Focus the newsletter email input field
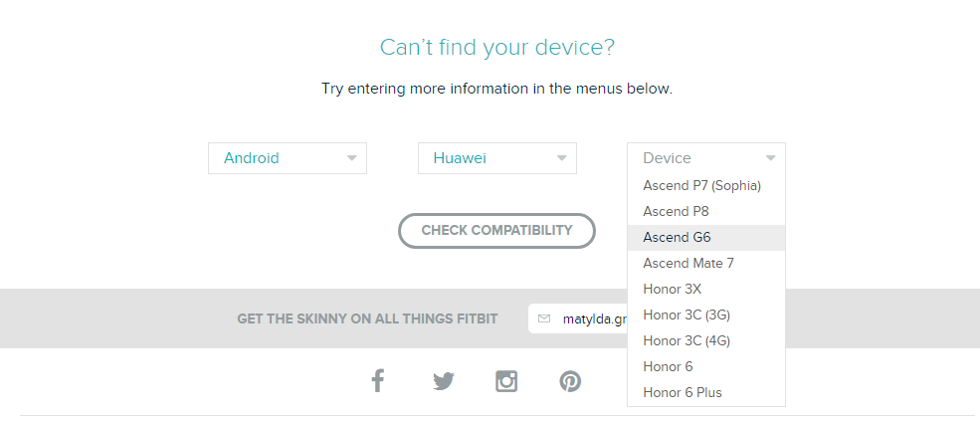The height and width of the screenshot is (421, 980). pyautogui.click(x=578, y=319)
